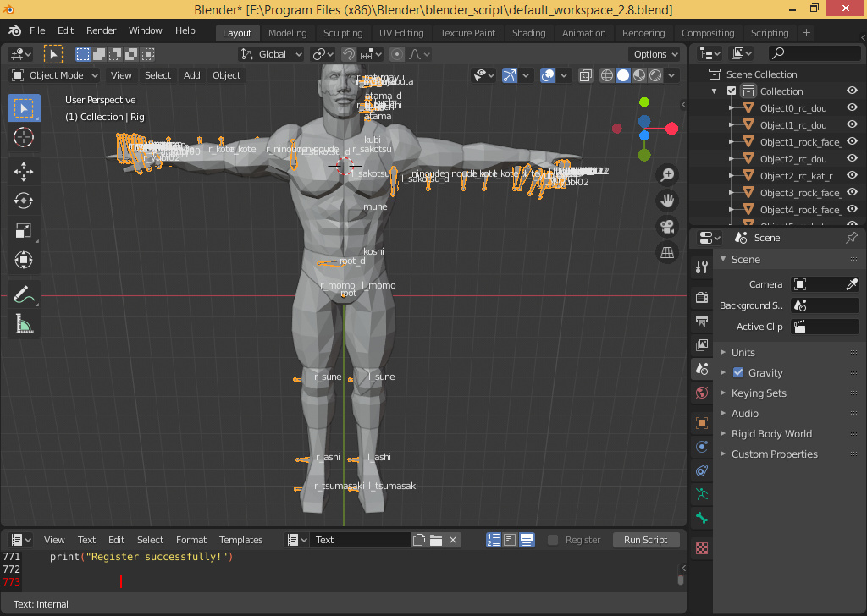Open the Object Data armature figure tab
Viewport: 867px width, 616px height.
pyautogui.click(x=702, y=494)
